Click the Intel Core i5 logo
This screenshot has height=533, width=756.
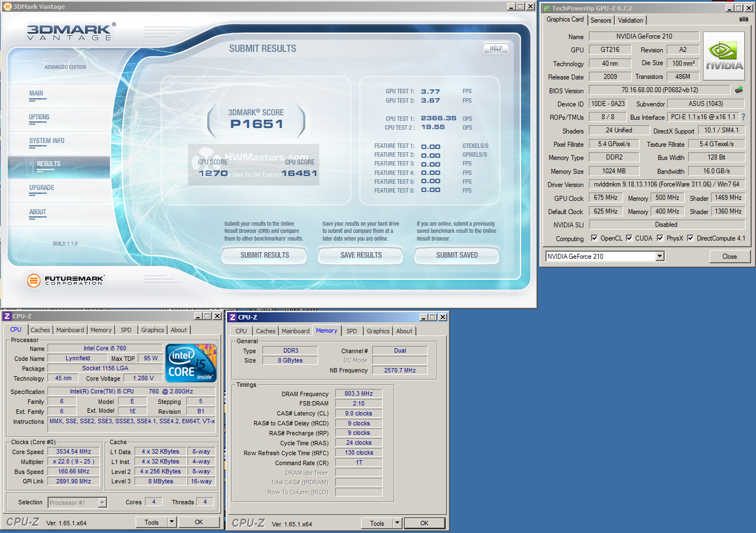click(191, 363)
